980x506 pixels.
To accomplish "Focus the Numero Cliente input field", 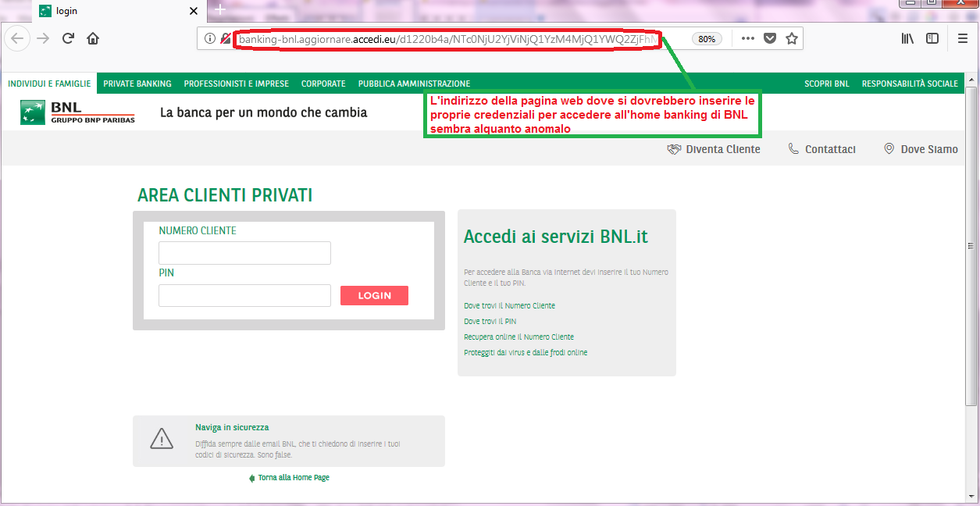I will 244,253.
